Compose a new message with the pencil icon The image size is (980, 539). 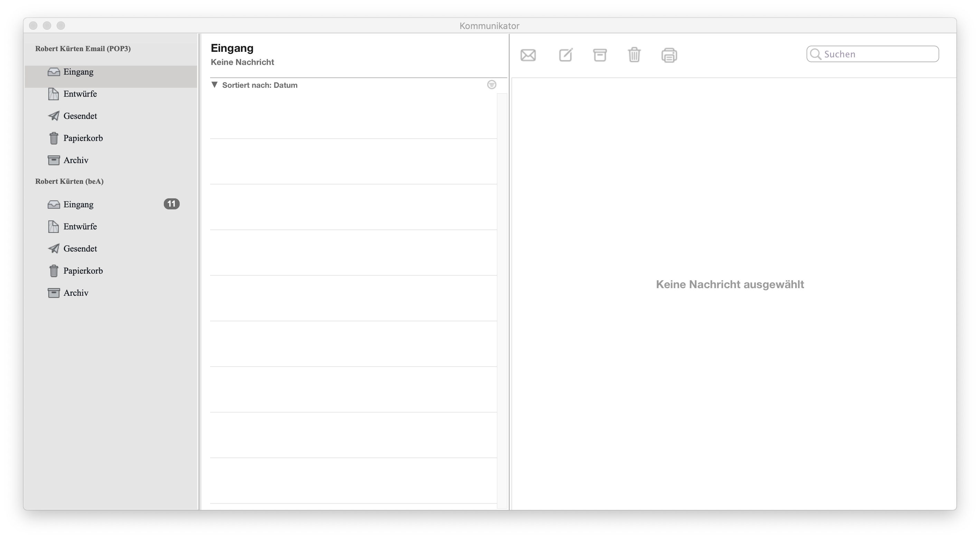click(x=566, y=55)
